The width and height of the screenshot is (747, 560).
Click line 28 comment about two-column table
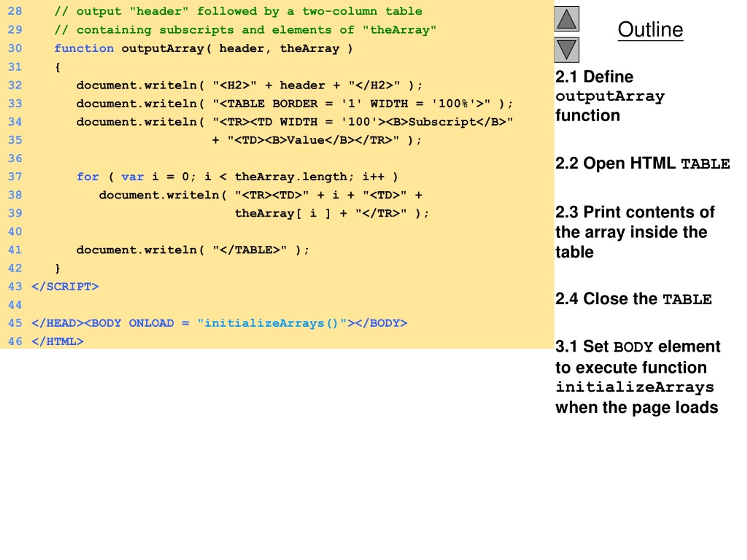pyautogui.click(x=238, y=11)
